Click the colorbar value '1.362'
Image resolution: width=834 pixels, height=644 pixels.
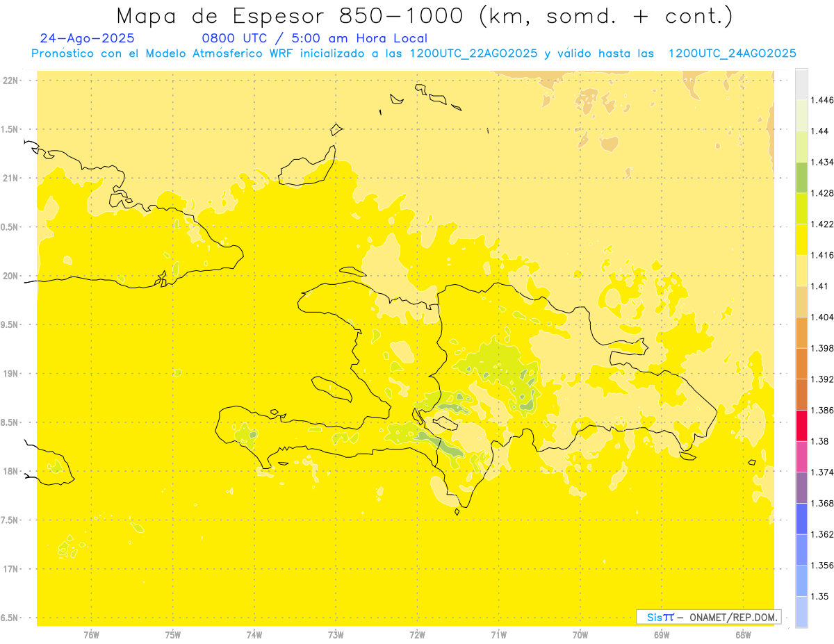pos(822,534)
